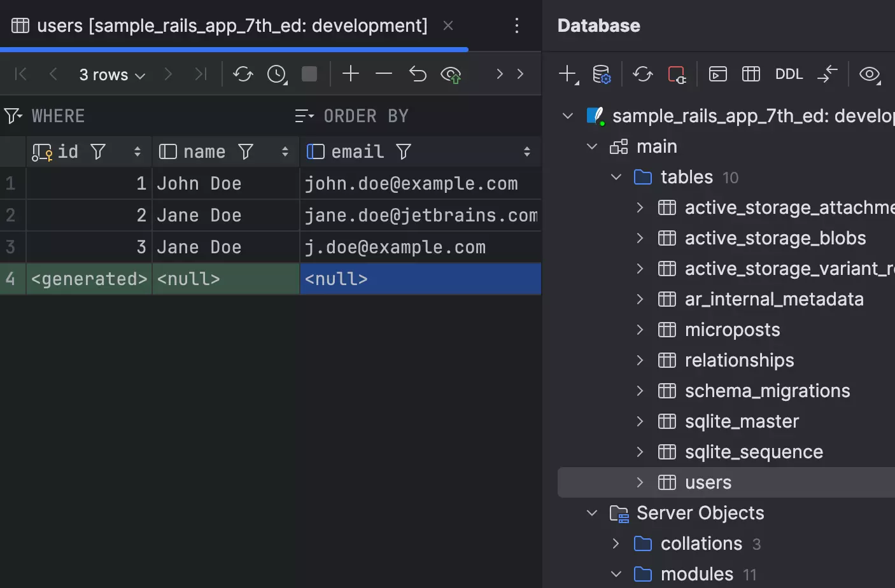Select the schema_migrations table in tree

tap(767, 391)
